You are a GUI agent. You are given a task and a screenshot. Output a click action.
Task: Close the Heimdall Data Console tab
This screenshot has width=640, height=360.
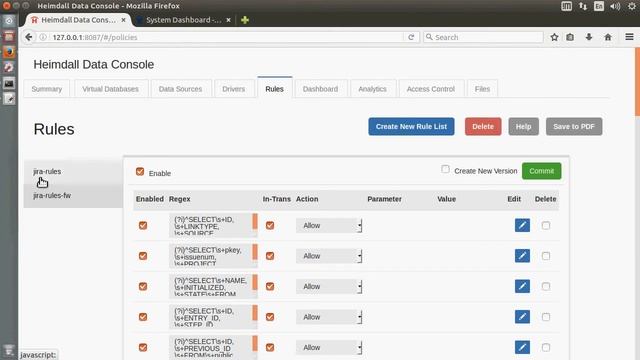pos(123,20)
